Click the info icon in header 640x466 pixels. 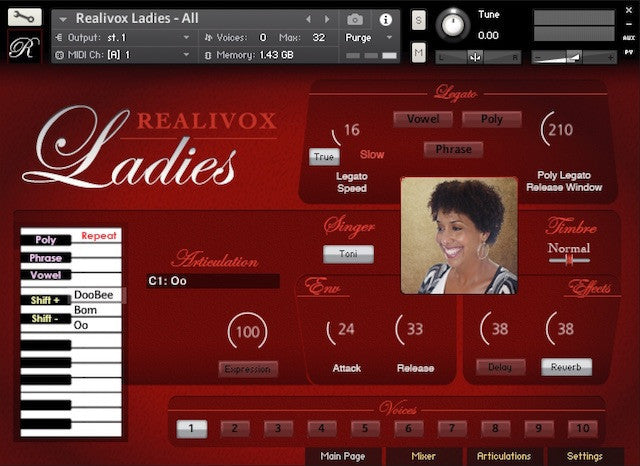coord(385,19)
